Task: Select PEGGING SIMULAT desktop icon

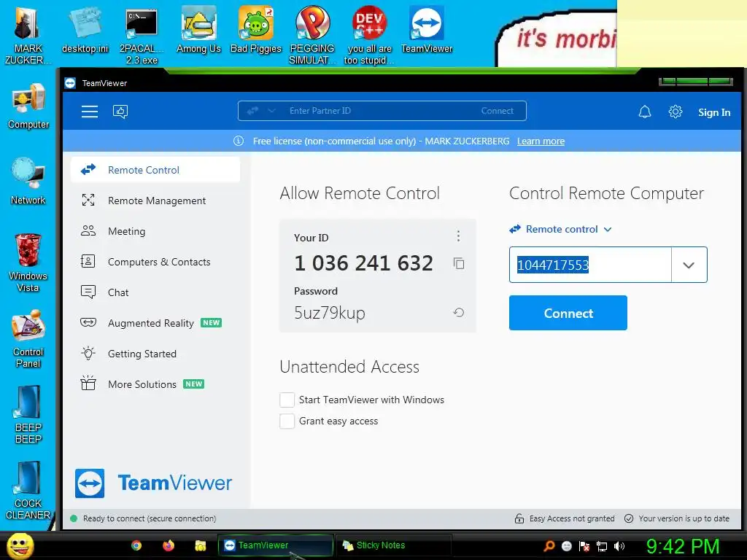Action: tap(312, 35)
